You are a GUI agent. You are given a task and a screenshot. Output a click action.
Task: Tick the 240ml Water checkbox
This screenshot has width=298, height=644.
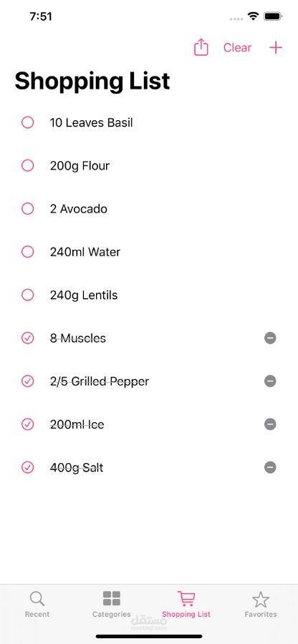point(27,252)
